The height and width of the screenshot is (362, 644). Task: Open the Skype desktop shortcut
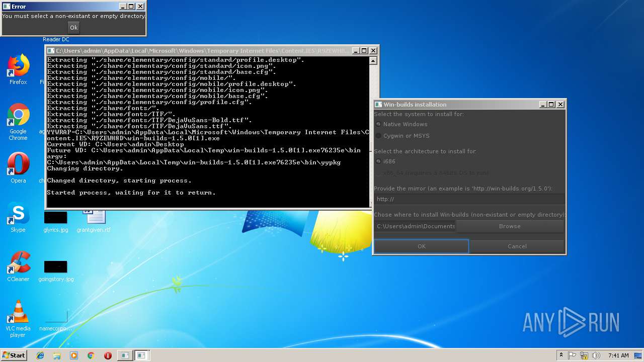[x=18, y=218]
